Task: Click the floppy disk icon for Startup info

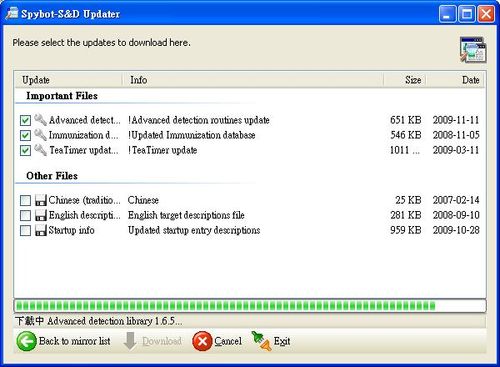Action: click(x=41, y=230)
